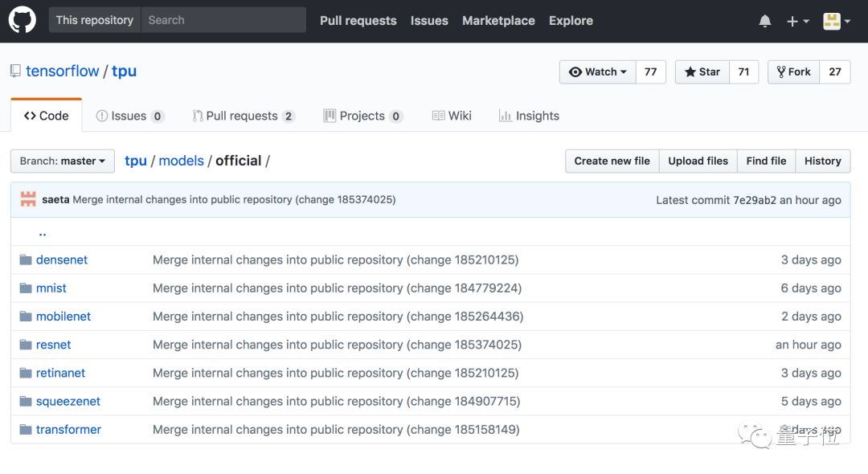Open the squeezenet folder link
Viewport: 868px width, 474px height.
click(x=68, y=401)
